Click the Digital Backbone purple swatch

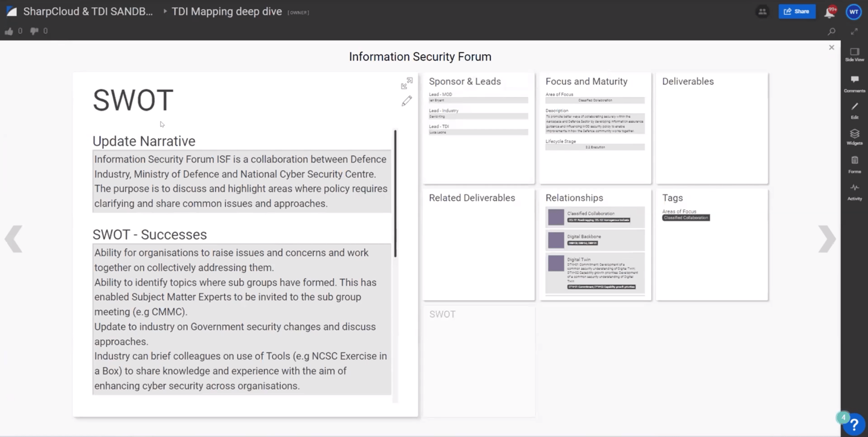556,240
